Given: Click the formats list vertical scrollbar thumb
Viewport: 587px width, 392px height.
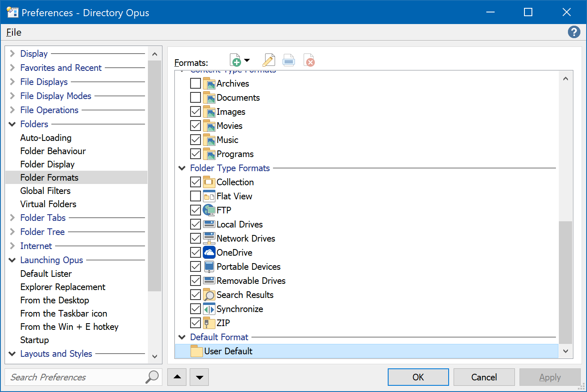Looking at the screenshot, I should pos(565,282).
